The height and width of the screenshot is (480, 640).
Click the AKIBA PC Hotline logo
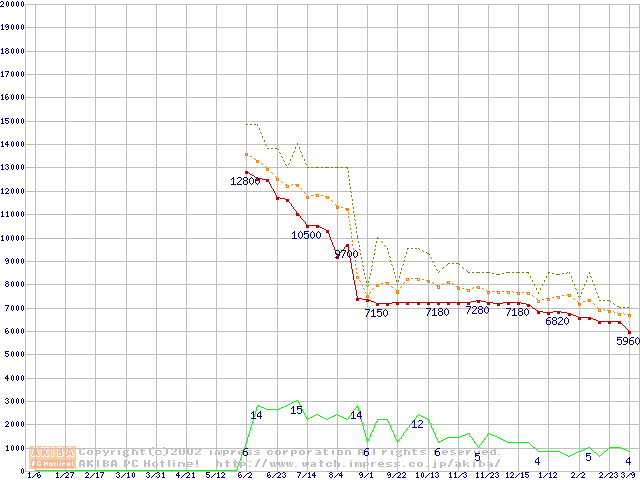tap(52, 457)
